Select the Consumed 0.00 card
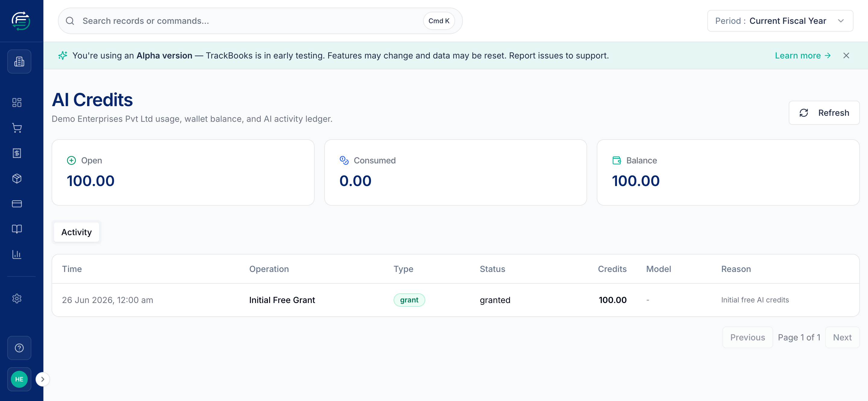Viewport: 868px width, 401px height. click(456, 172)
